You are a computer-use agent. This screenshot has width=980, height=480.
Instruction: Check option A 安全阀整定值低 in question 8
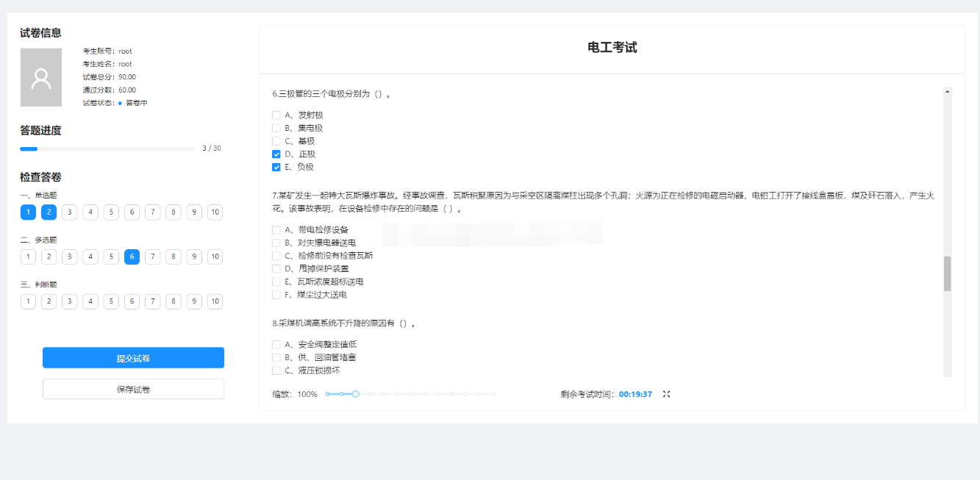[276, 345]
